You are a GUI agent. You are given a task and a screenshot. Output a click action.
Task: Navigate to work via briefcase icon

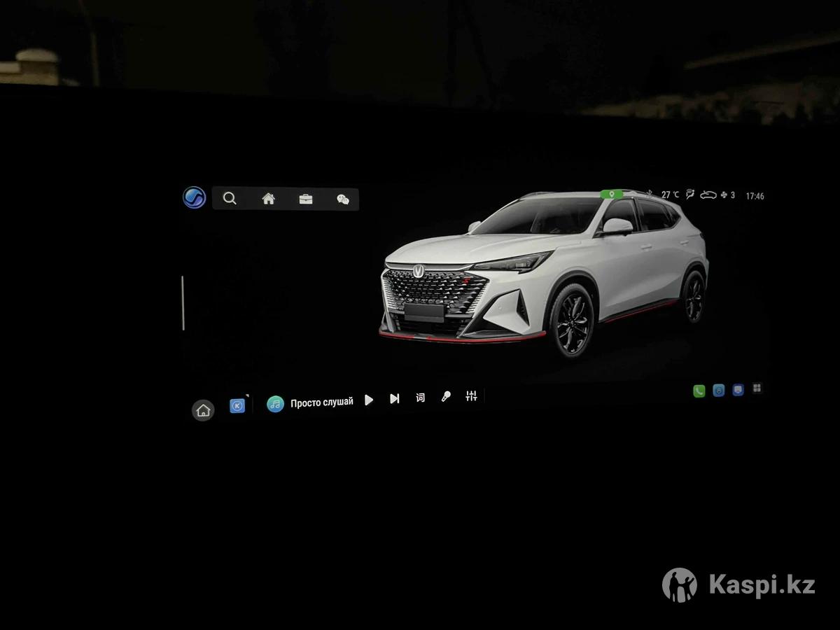click(x=306, y=199)
